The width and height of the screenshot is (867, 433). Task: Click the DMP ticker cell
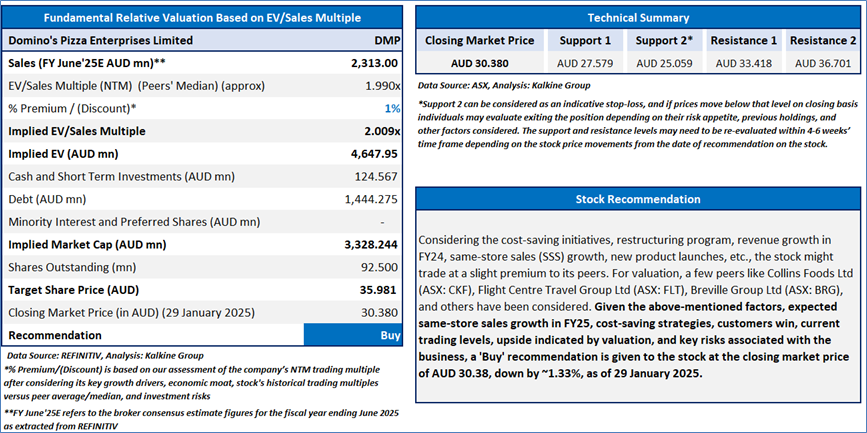(x=385, y=41)
